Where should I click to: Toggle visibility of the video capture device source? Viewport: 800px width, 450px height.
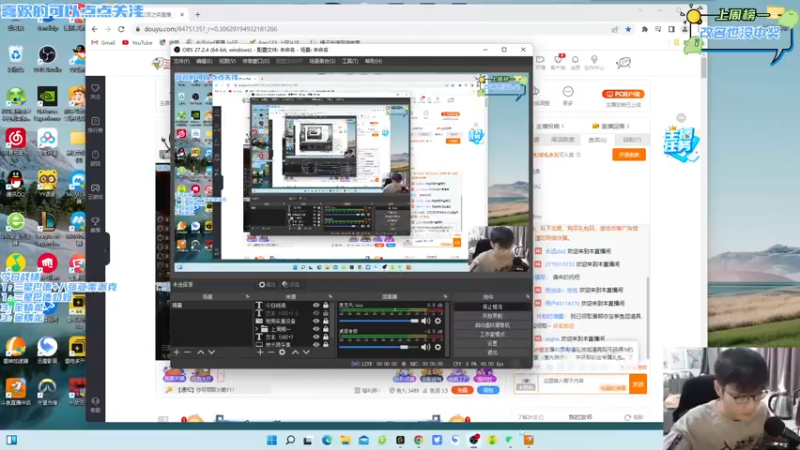point(316,321)
